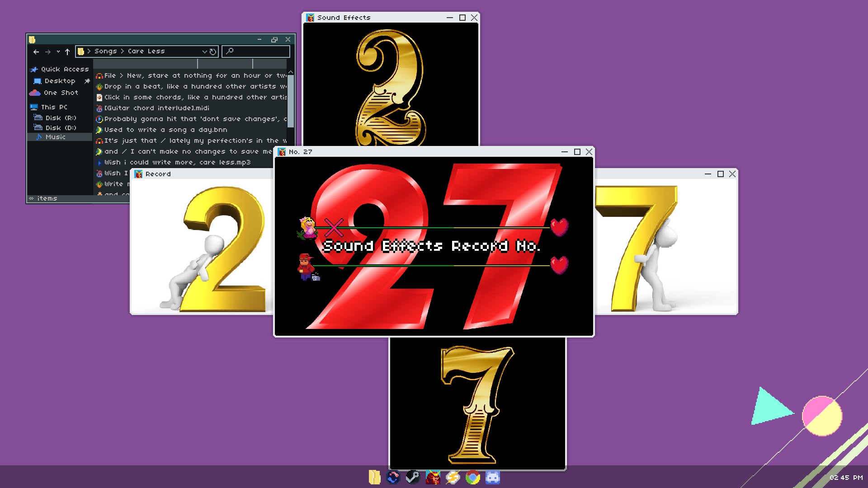Click icon of 'Click in some chords' file

[99, 98]
